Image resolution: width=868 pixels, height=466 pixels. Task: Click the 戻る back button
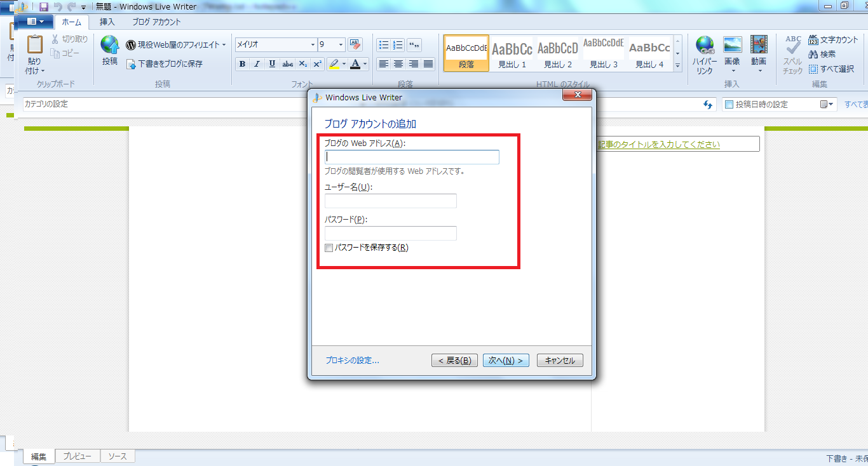pos(454,361)
